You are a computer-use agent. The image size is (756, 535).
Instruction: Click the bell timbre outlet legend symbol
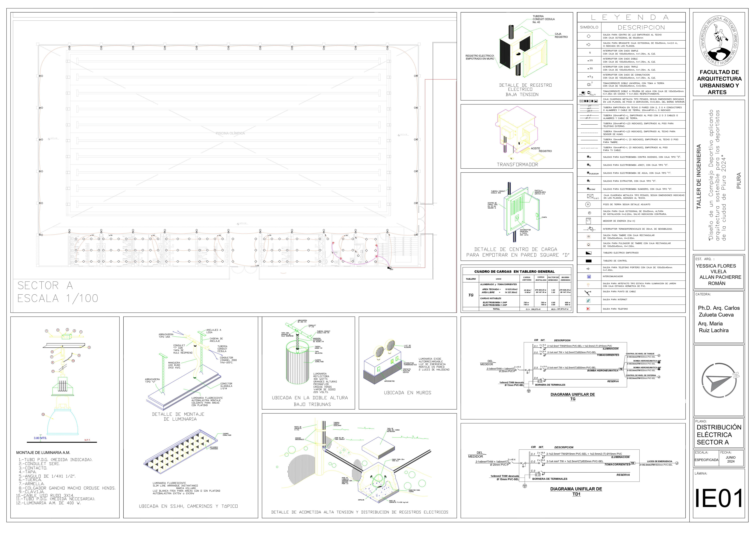pos(589,237)
